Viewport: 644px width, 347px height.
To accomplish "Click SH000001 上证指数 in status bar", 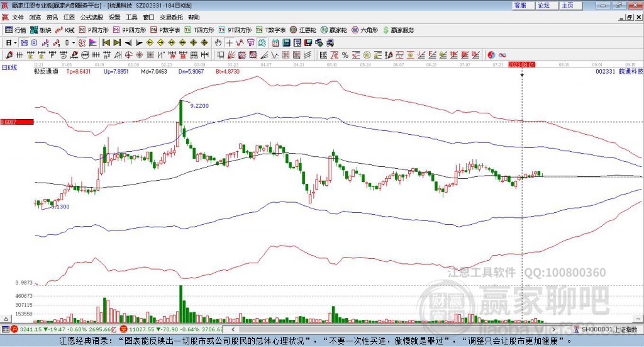I will click(609, 329).
